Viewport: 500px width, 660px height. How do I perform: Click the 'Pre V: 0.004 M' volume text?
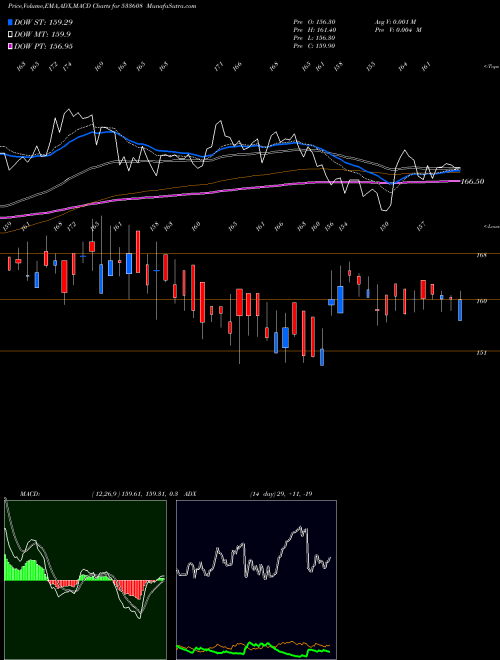[398, 30]
